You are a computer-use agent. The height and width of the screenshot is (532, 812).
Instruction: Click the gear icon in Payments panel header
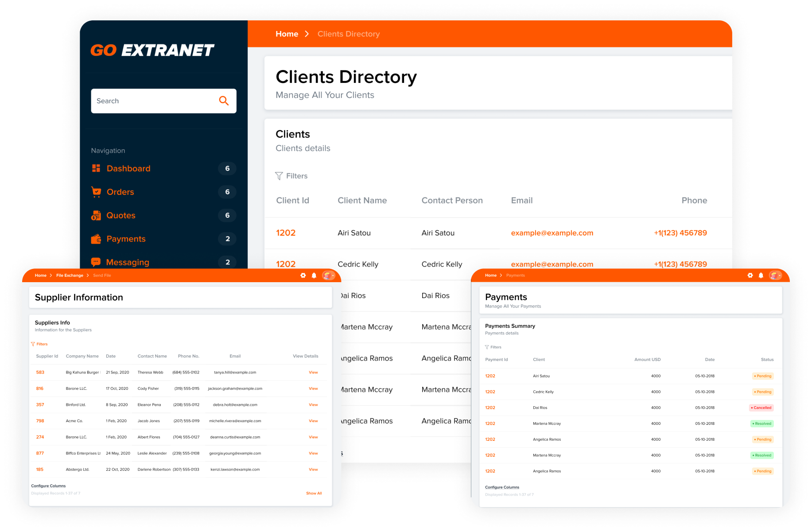(750, 276)
